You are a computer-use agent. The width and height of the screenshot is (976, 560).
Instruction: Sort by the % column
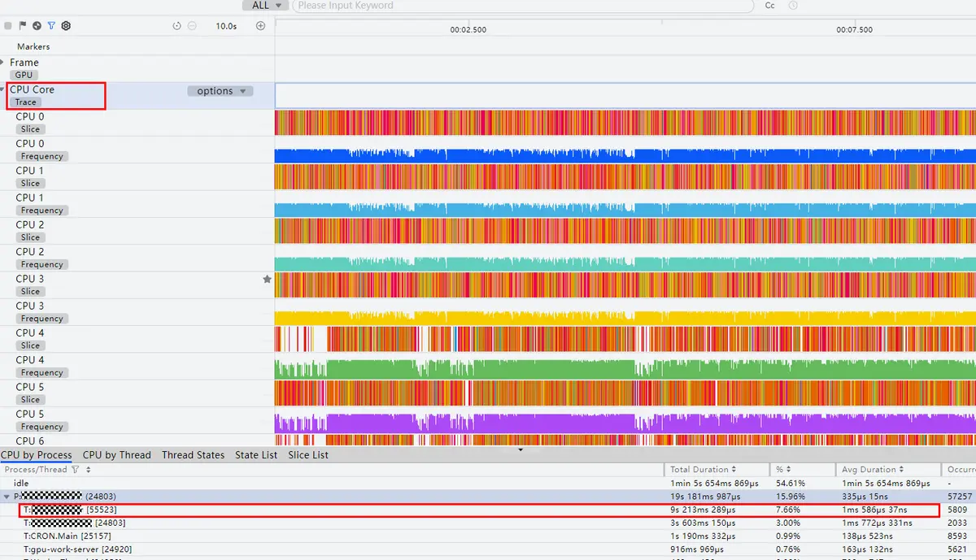[791, 470]
